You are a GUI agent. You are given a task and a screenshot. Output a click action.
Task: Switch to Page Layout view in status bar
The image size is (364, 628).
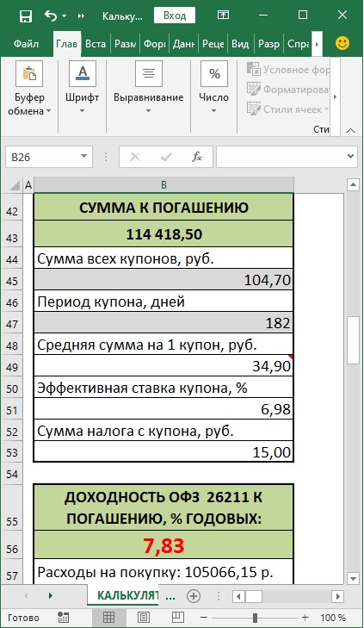pos(144,617)
